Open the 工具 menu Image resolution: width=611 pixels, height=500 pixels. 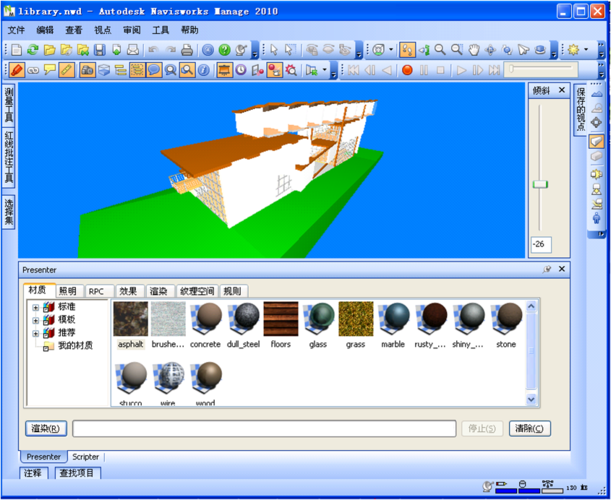click(161, 30)
